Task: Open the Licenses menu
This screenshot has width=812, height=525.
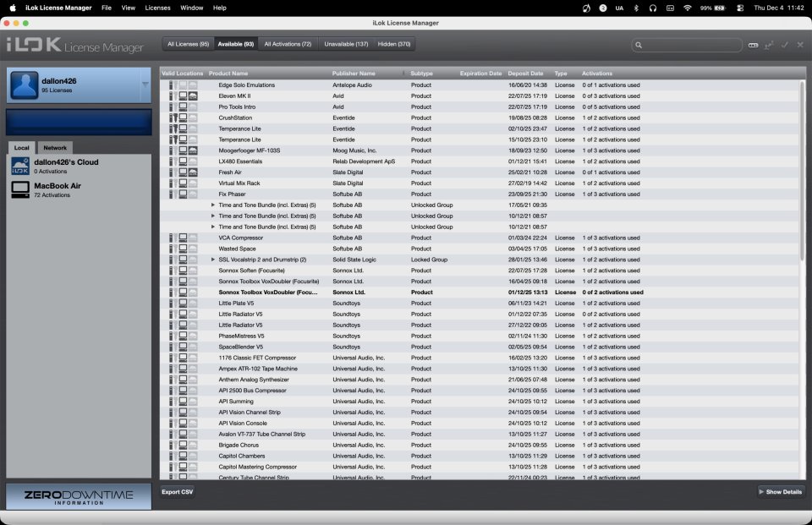Action: [156, 7]
